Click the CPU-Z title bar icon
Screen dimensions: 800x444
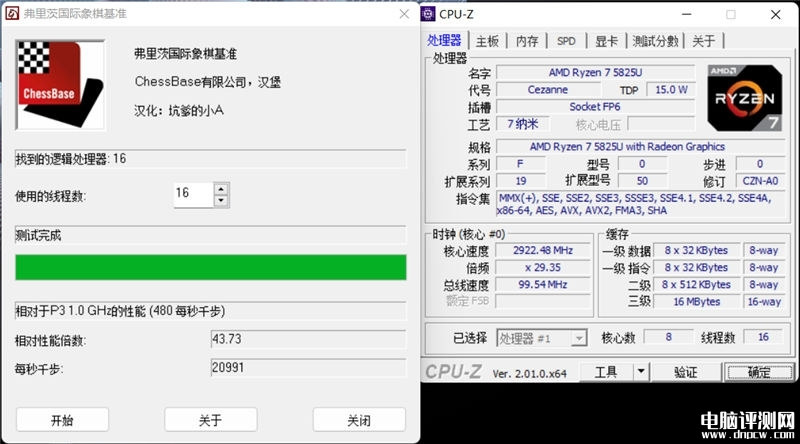click(428, 14)
